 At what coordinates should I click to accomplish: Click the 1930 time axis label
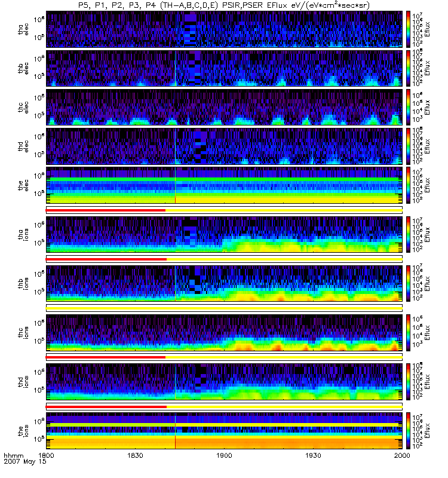(x=313, y=455)
